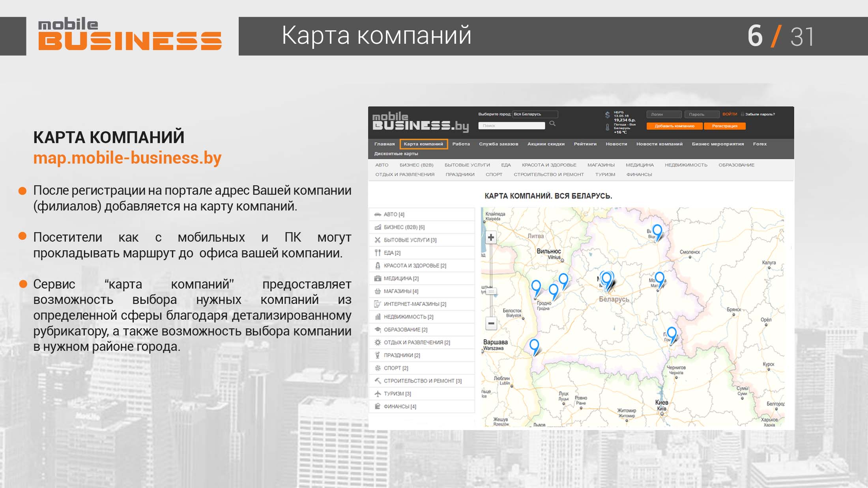Screen dimensions: 868x488
Task: Select МАГАЗИНЫ top category link
Action: coord(601,165)
